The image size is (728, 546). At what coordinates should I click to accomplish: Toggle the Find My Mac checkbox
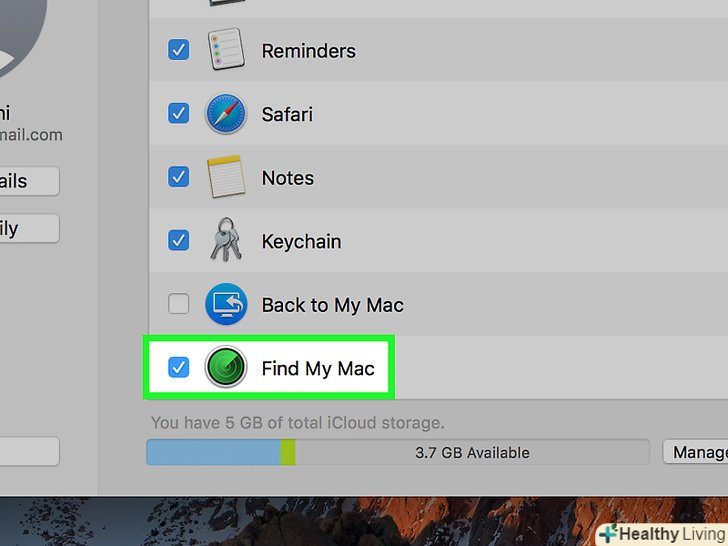(x=178, y=368)
